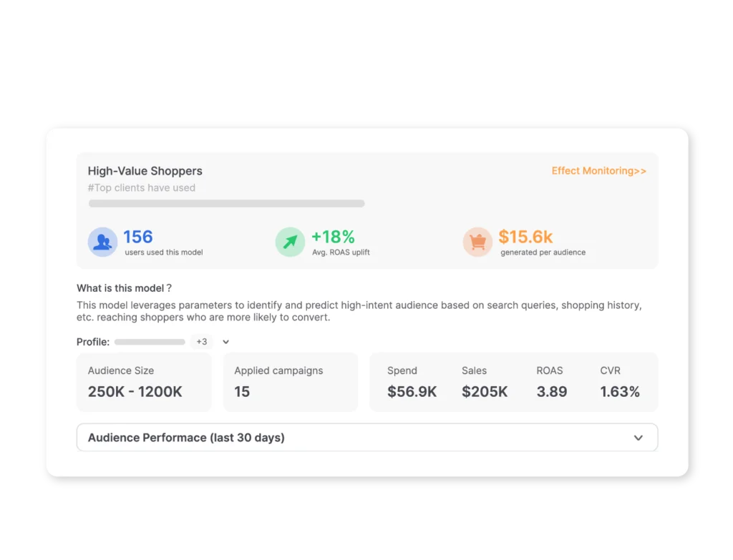Click the CVR value 1.63%

point(620,392)
